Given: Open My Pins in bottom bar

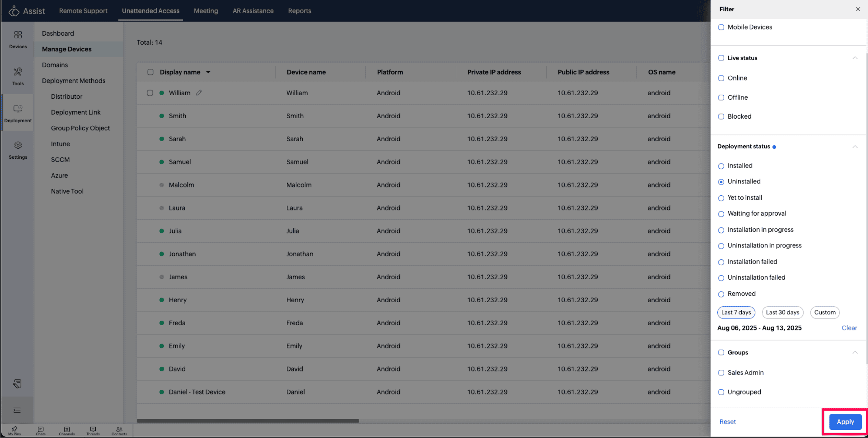Looking at the screenshot, I should click(x=14, y=430).
